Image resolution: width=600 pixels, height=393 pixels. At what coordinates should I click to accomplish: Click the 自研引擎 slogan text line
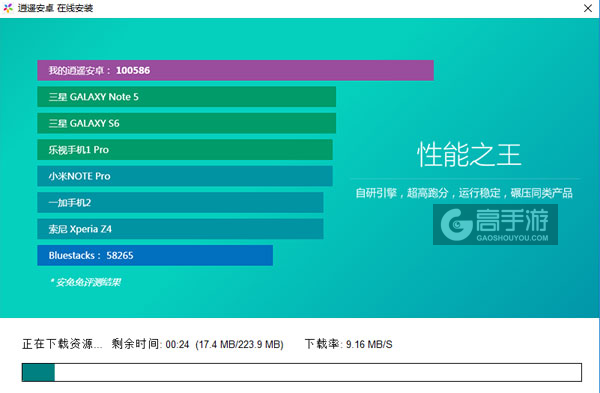[x=464, y=193]
